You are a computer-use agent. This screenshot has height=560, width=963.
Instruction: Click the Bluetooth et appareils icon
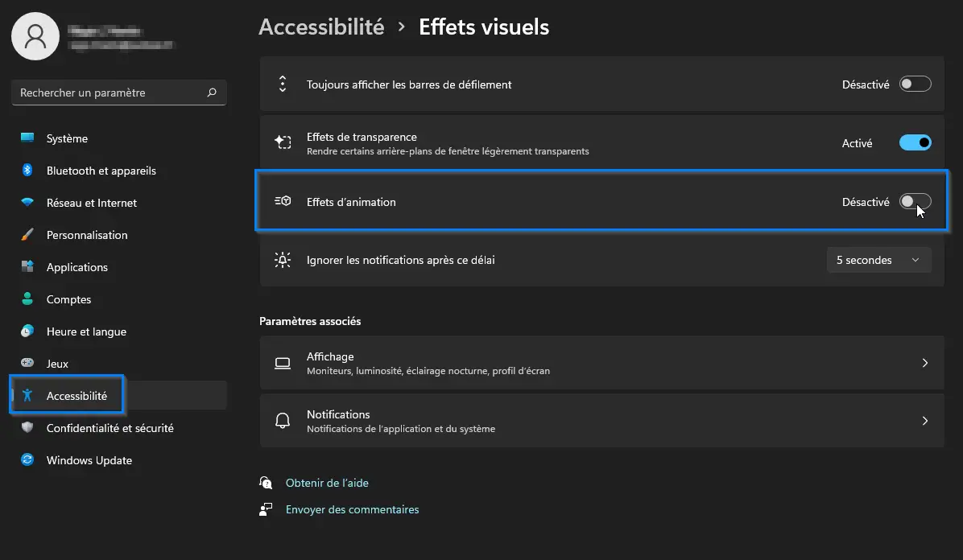pos(27,170)
